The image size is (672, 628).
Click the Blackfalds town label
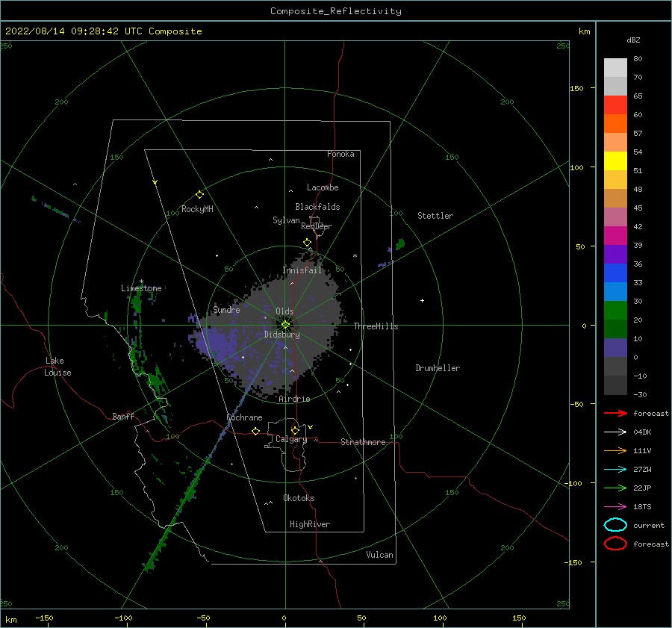[317, 207]
